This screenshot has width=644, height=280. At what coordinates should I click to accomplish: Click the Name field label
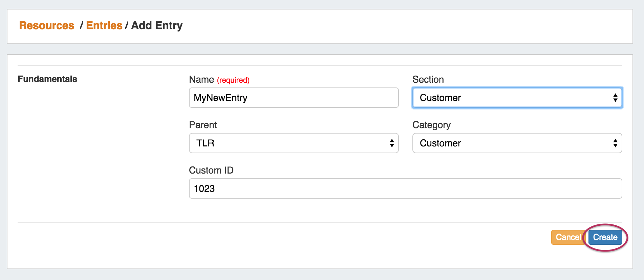coord(201,79)
